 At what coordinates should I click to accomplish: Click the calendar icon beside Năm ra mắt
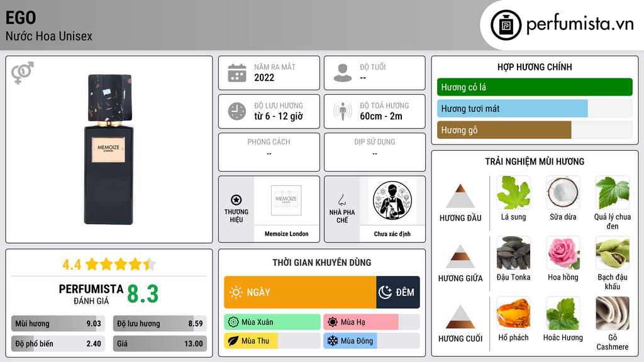coord(237,73)
